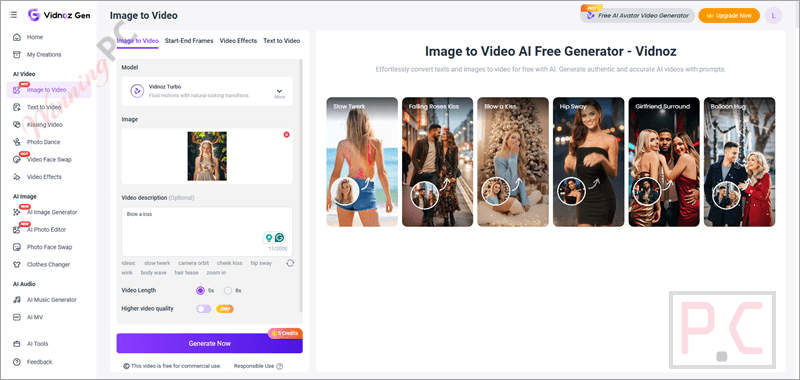This screenshot has height=380, width=800.
Task: Click the Vidnoz Gen logo
Action: (59, 15)
